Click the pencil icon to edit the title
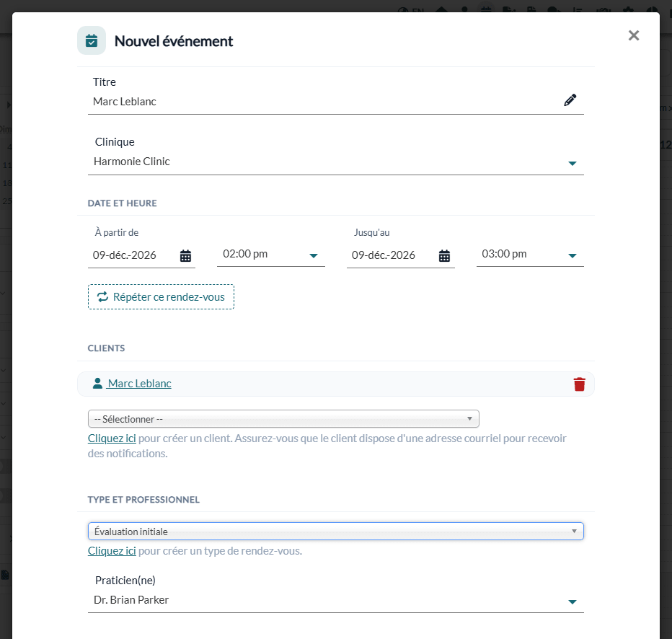Image resolution: width=672 pixels, height=639 pixels. point(570,100)
